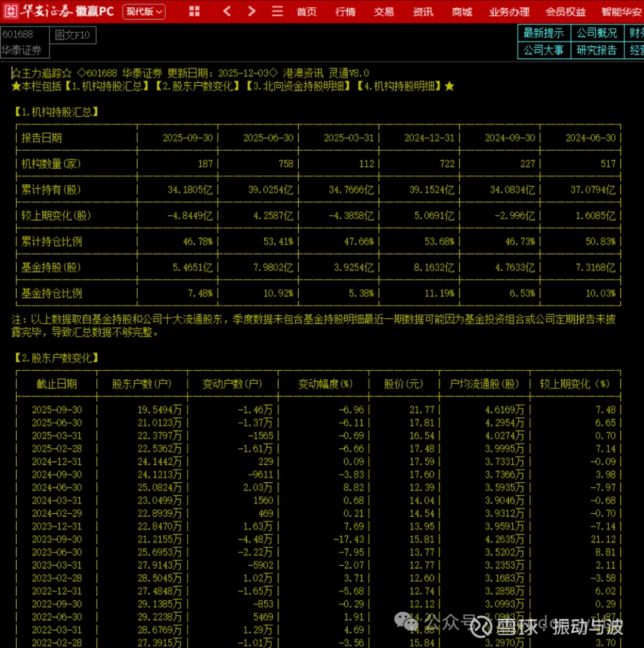Click the 变动幅度(%) column header
644x648 pixels.
(326, 384)
